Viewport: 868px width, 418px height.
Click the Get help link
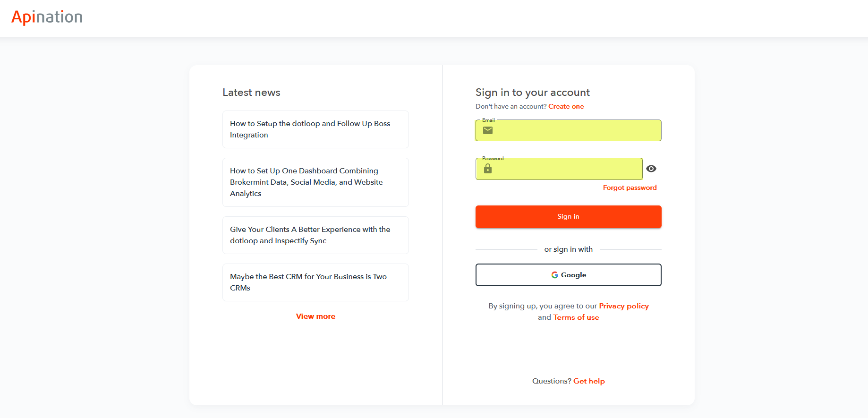click(589, 381)
